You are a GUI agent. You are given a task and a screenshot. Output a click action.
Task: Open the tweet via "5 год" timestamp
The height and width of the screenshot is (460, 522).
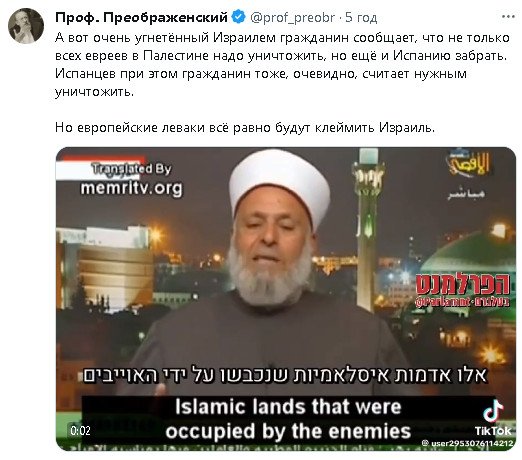(361, 17)
